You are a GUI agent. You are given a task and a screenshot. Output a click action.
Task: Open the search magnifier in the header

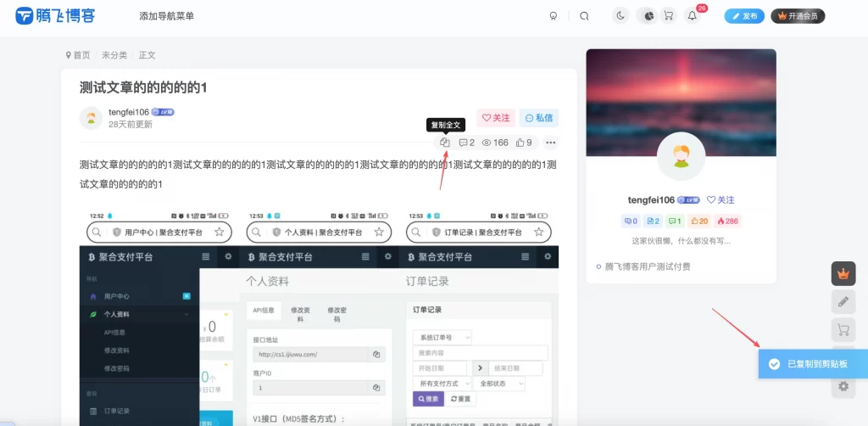pos(584,16)
